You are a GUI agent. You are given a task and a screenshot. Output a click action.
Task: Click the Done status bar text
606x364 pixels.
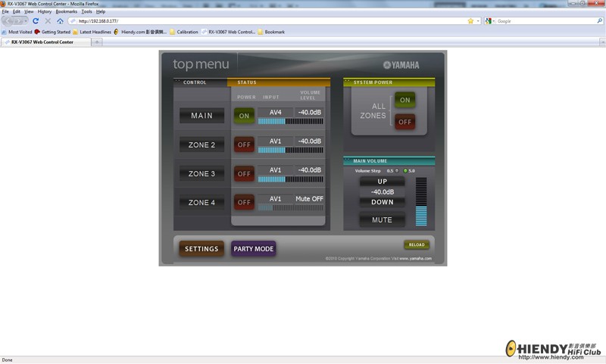pos(7,359)
